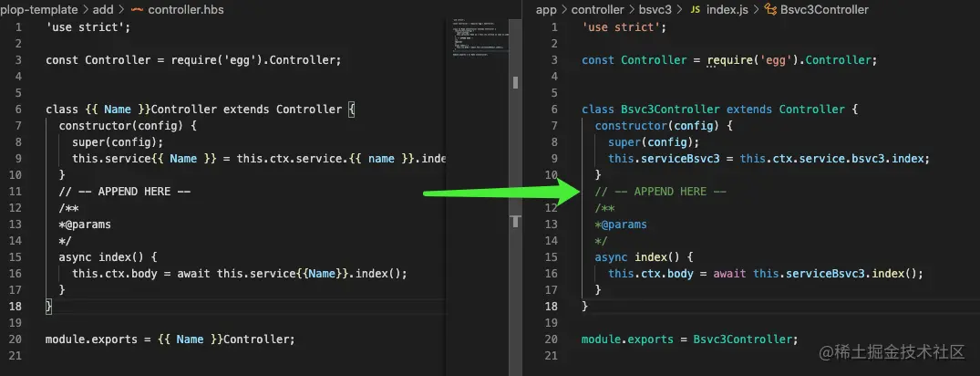
Task: Click "super(config);" in the left editor
Action: 118,142
